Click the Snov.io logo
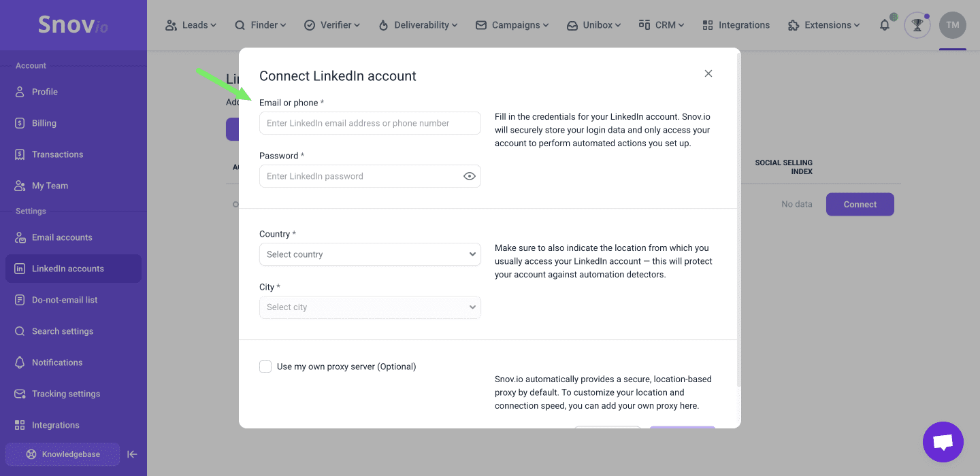The width and height of the screenshot is (980, 476). (x=73, y=25)
